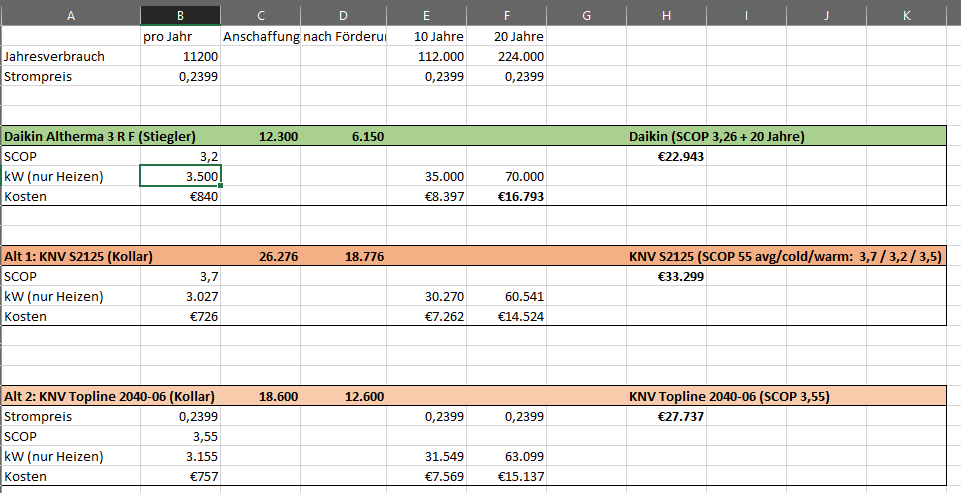Click the Daikin total €22.943
This screenshot has height=493, width=961.
pos(666,156)
